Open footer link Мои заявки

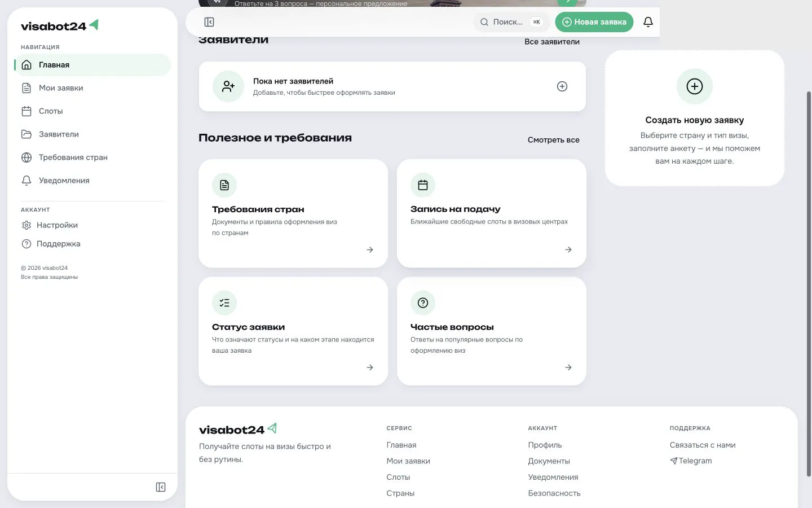tap(408, 461)
